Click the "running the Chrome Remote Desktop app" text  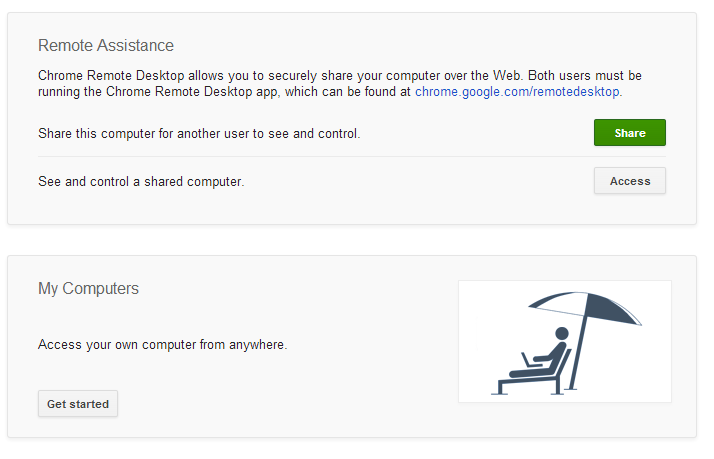225,92
